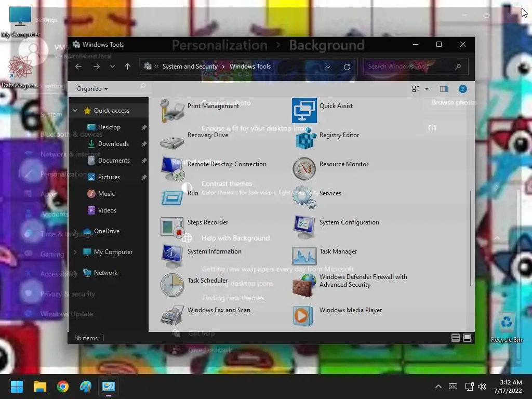
Task: Open the Windows Defender Firewall brick icon
Action: [x=304, y=286]
